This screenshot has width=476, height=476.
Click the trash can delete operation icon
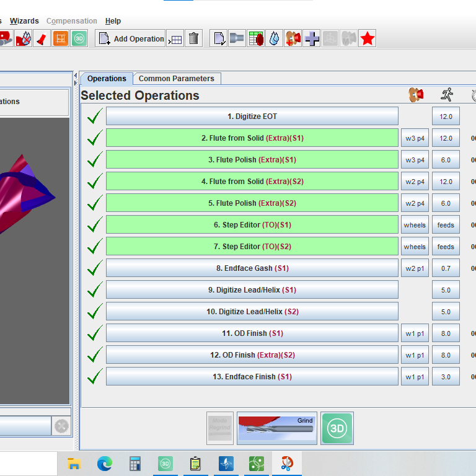tap(194, 38)
